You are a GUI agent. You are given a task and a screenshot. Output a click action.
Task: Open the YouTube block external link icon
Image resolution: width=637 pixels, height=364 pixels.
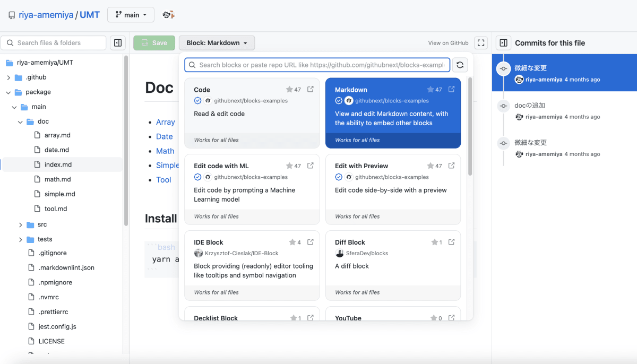click(x=451, y=318)
